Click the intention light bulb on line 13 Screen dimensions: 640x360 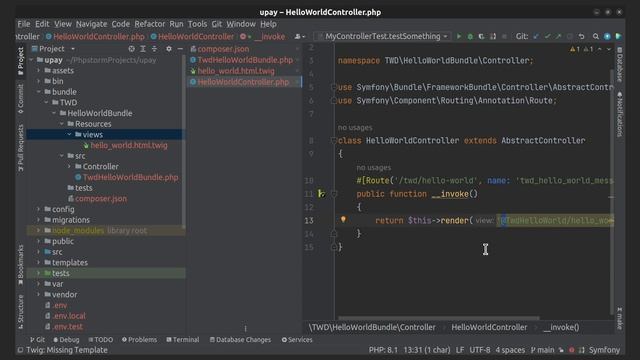point(343,220)
